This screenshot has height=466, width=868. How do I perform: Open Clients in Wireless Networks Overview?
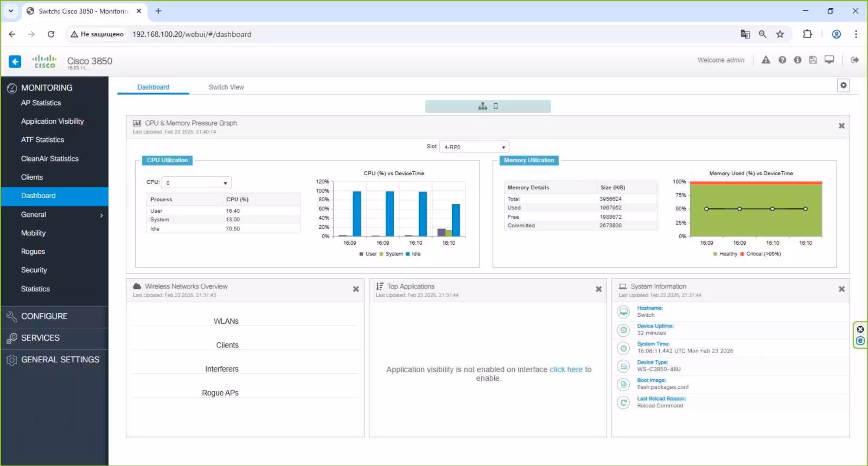pos(227,345)
